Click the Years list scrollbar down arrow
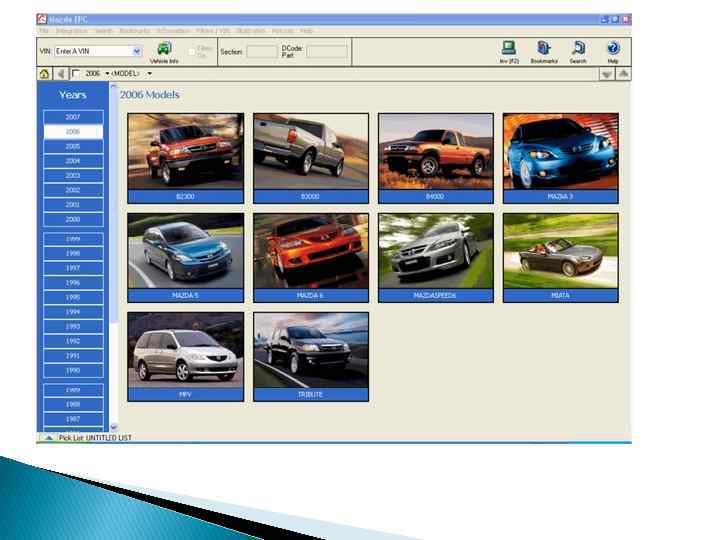The image size is (720, 540). (114, 427)
